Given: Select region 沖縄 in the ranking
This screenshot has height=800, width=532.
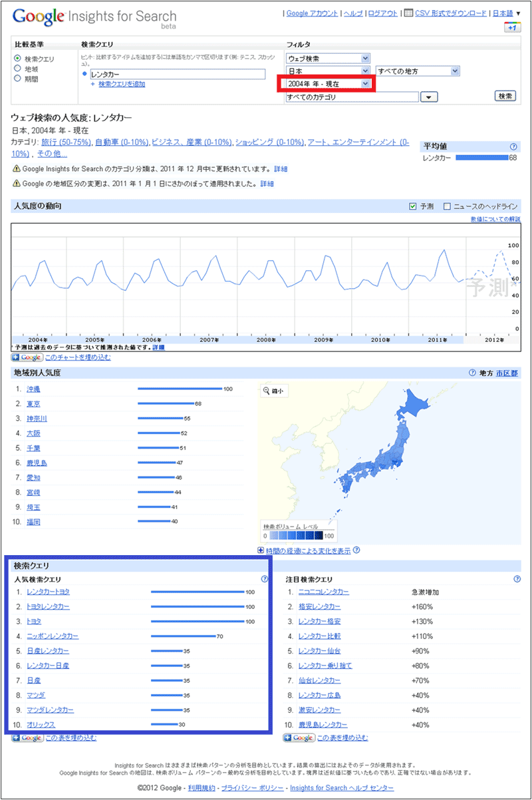Looking at the screenshot, I should 33,389.
